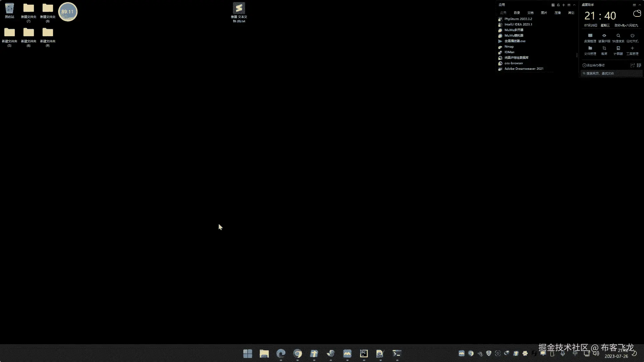Click the plus icon in 应用 panel header
The image size is (644, 362).
tap(563, 5)
